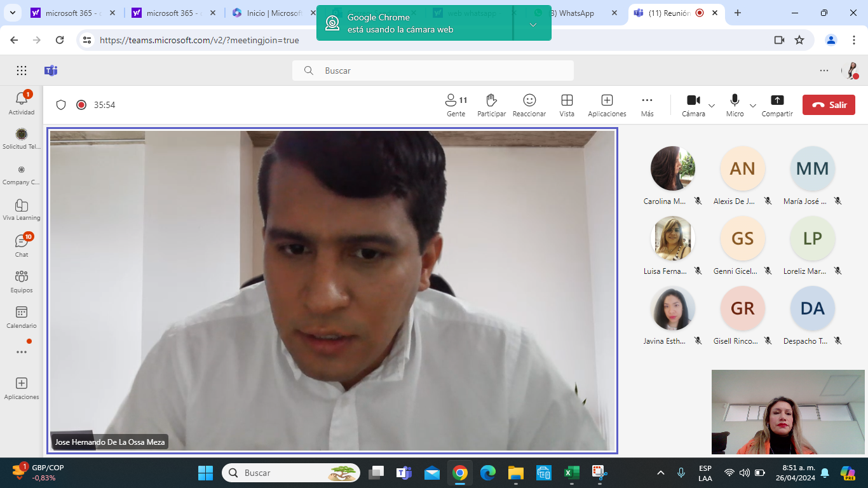
Task: Open a new Chrome tab
Action: [x=738, y=13]
